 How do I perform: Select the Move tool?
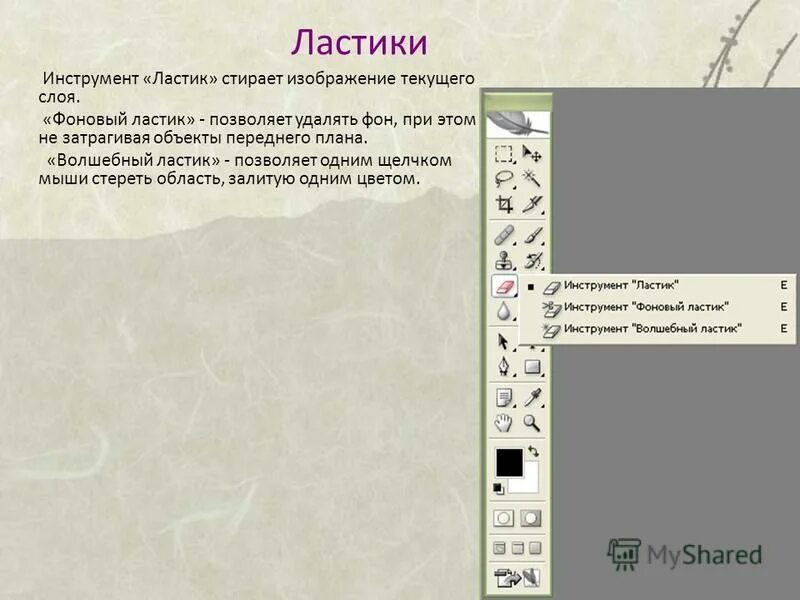(x=532, y=153)
